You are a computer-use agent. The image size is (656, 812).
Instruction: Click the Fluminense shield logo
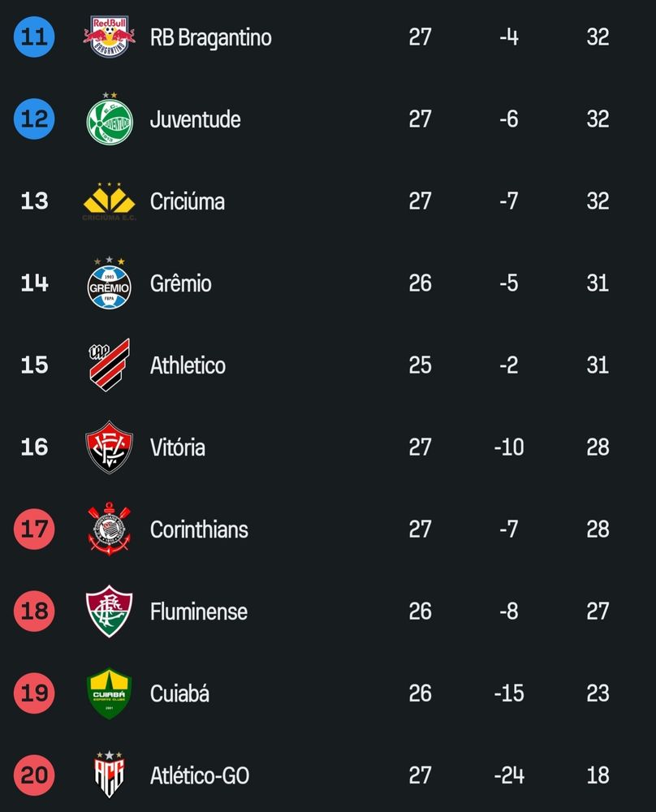[109, 611]
